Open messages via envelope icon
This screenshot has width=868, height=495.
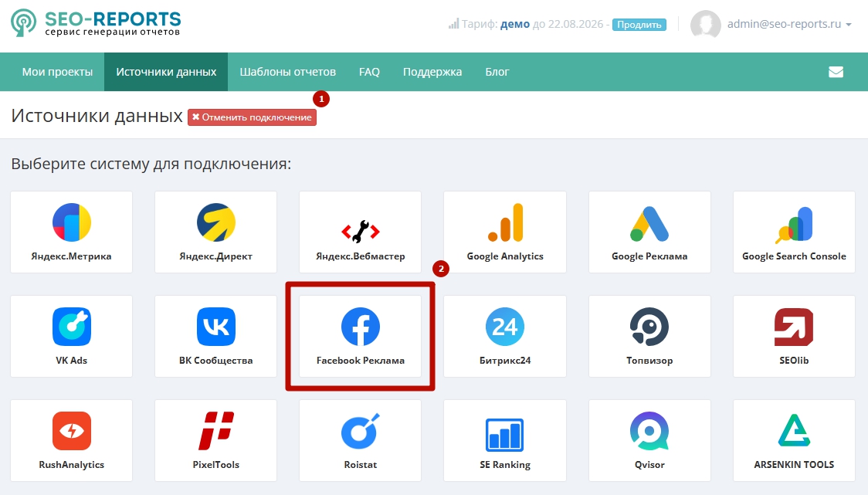(836, 72)
